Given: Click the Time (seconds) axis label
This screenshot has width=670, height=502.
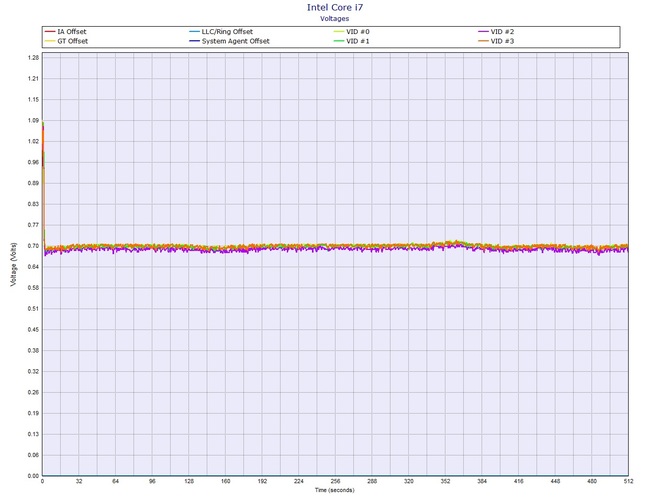Looking at the screenshot, I should [335, 490].
